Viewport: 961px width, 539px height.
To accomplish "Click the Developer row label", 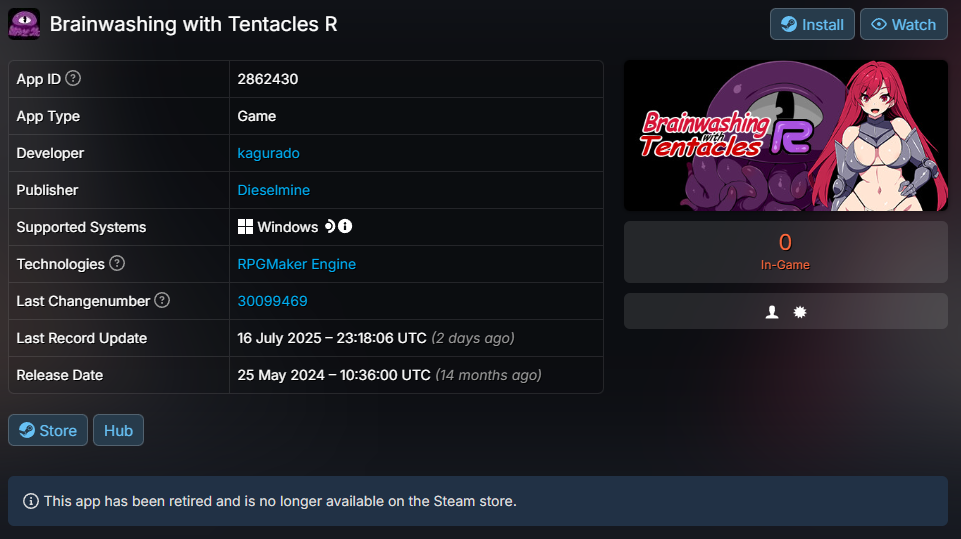I will pyautogui.click(x=50, y=153).
